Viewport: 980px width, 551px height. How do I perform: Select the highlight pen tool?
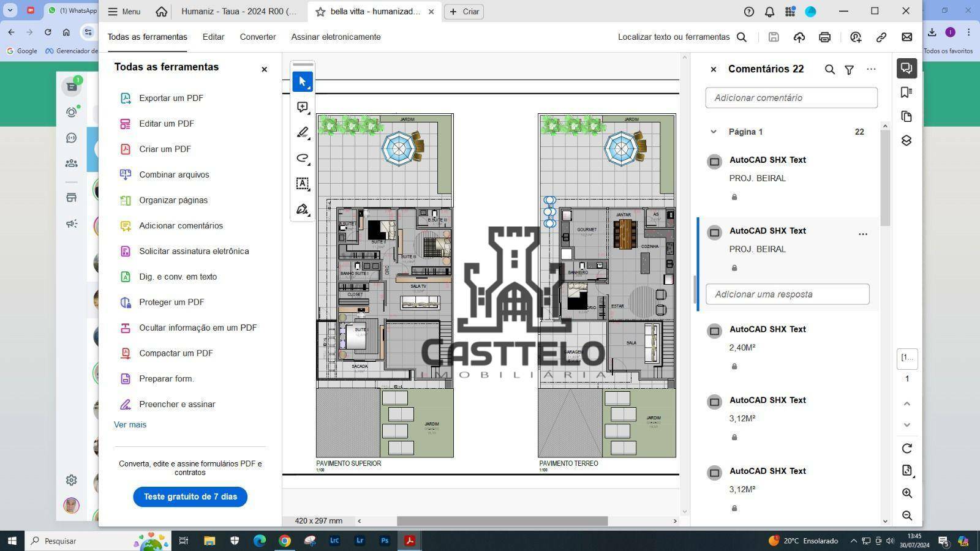[x=303, y=132]
